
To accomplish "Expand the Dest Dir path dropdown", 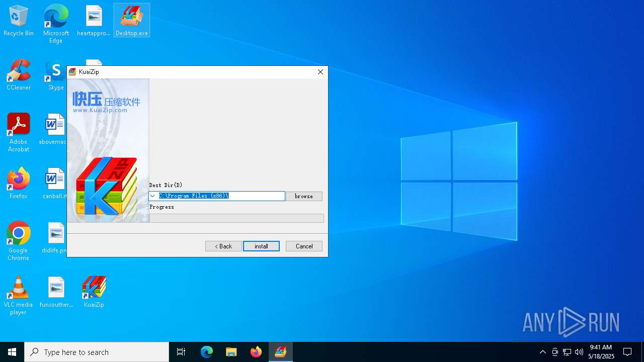I will (152, 196).
